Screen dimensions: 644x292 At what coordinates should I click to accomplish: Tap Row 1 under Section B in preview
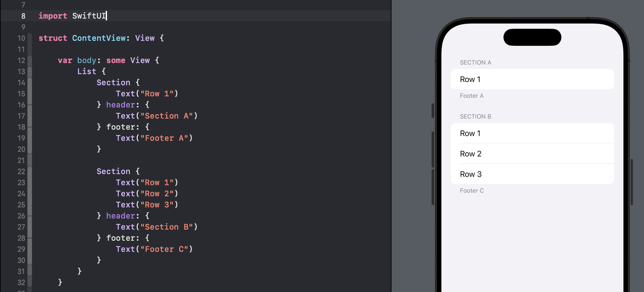point(532,133)
